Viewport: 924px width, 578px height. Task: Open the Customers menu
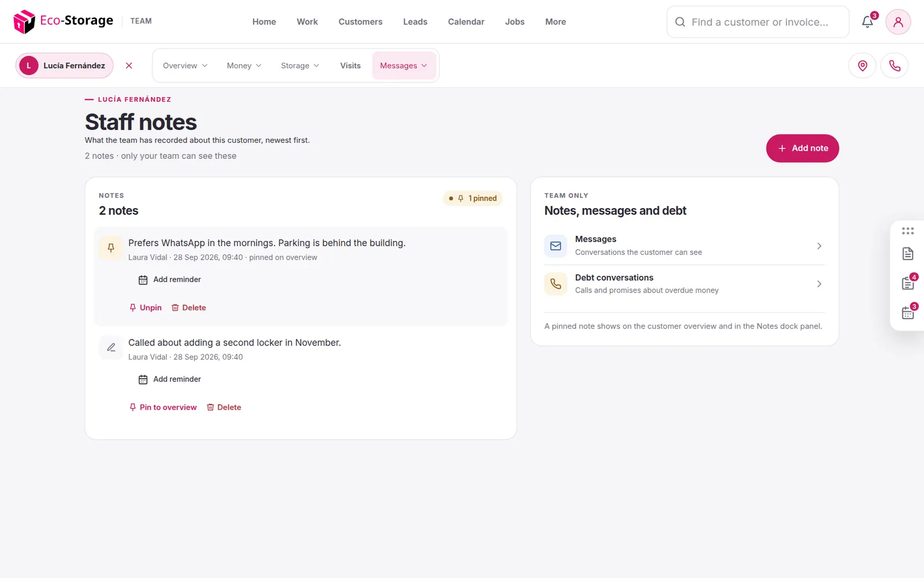(x=360, y=22)
